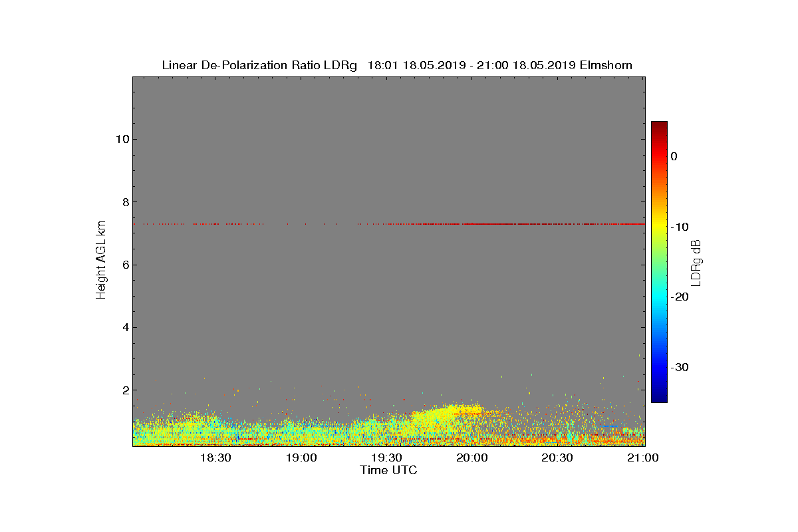The width and height of the screenshot is (798, 532).
Task: Click the dark blue bottom of the colorbar
Action: point(659,397)
